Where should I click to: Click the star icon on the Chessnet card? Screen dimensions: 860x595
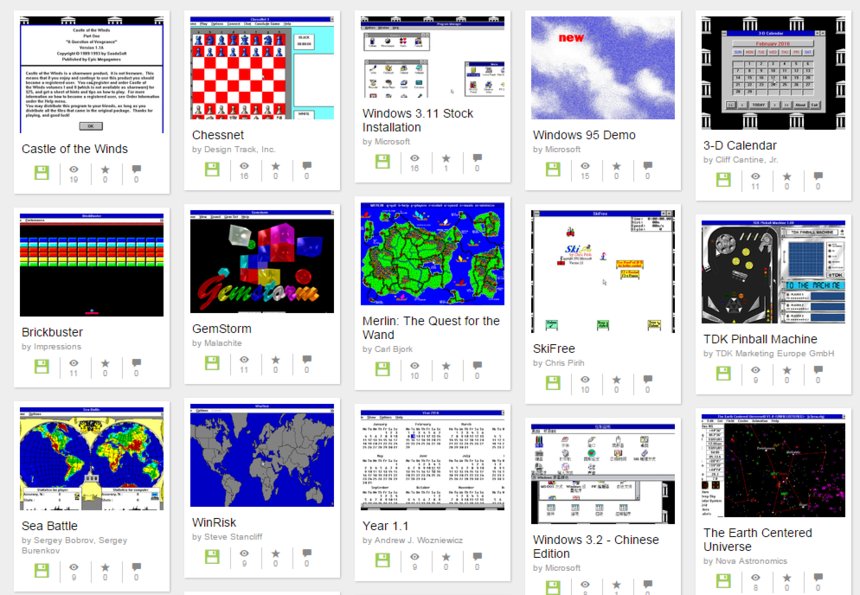(x=276, y=166)
